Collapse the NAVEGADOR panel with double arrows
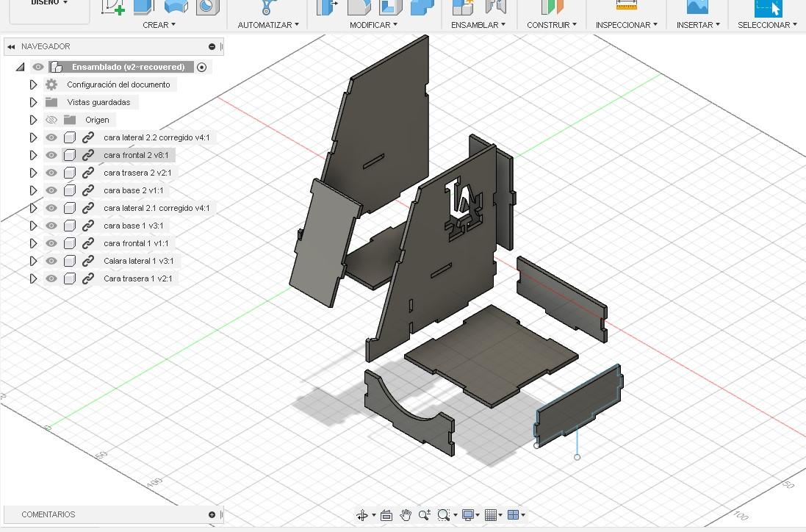Viewport: 806px width, 532px height. click(11, 47)
